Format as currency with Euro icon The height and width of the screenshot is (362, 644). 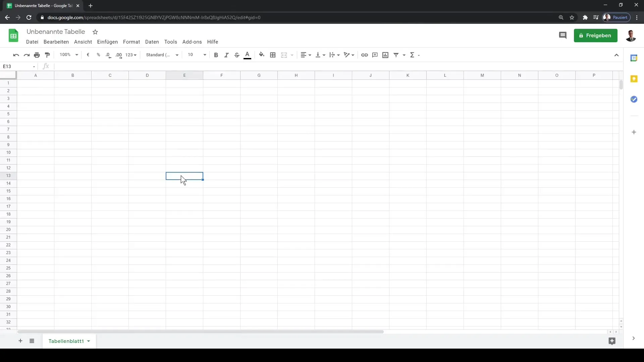coord(88,55)
